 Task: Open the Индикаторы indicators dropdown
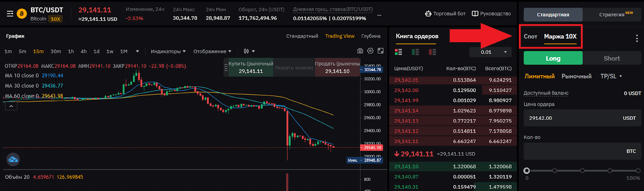pos(168,51)
